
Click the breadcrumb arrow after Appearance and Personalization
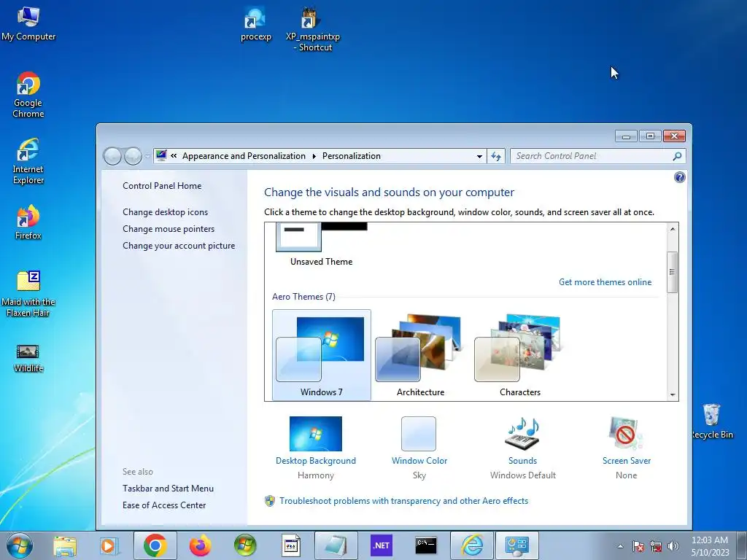click(x=314, y=156)
